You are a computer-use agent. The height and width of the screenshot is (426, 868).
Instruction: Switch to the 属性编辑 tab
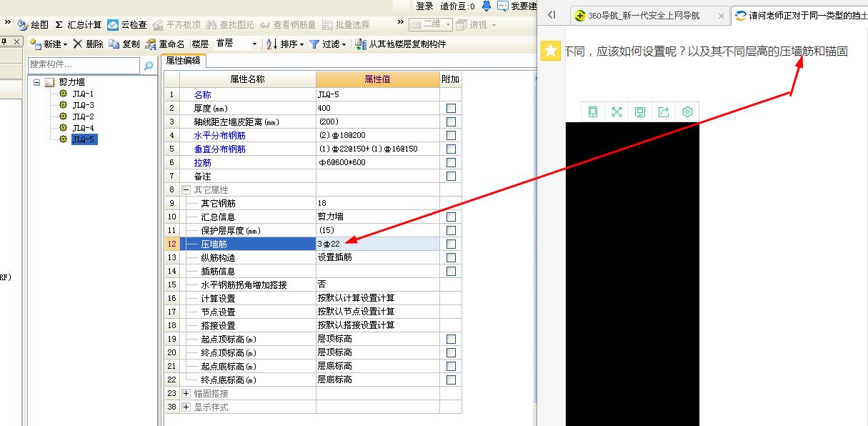pyautogui.click(x=183, y=61)
